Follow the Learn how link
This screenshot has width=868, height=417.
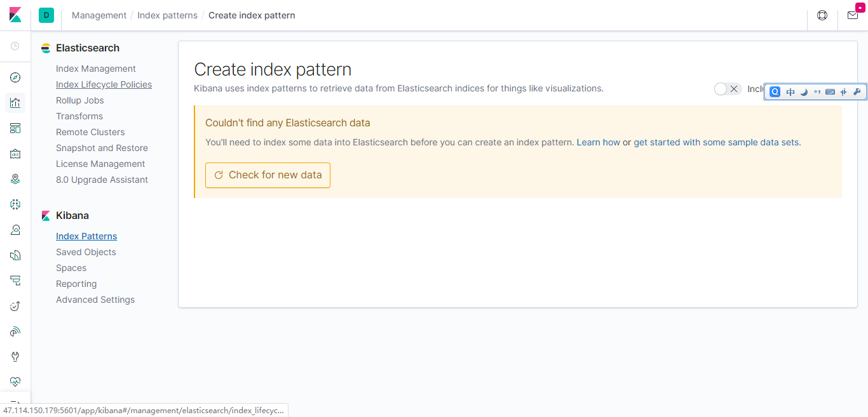[x=599, y=142]
